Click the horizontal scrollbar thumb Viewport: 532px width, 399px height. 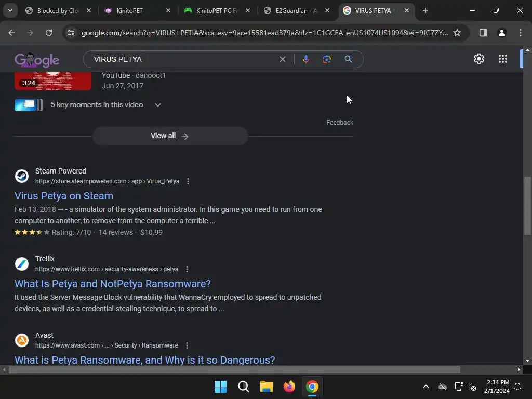coord(234,370)
